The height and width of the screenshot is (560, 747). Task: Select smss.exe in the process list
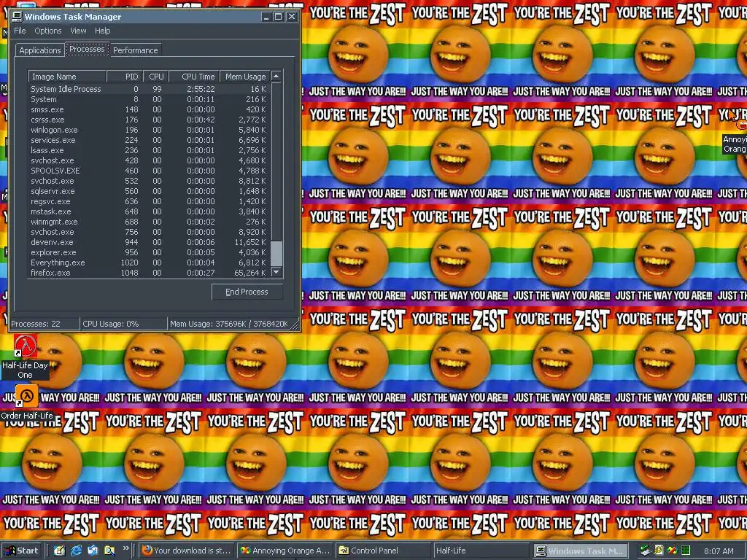(x=149, y=109)
